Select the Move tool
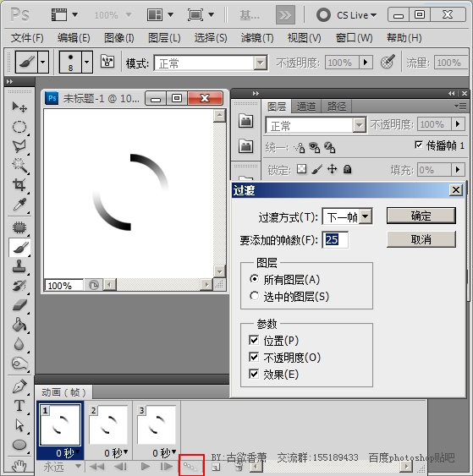This screenshot has width=473, height=476. coord(19,107)
